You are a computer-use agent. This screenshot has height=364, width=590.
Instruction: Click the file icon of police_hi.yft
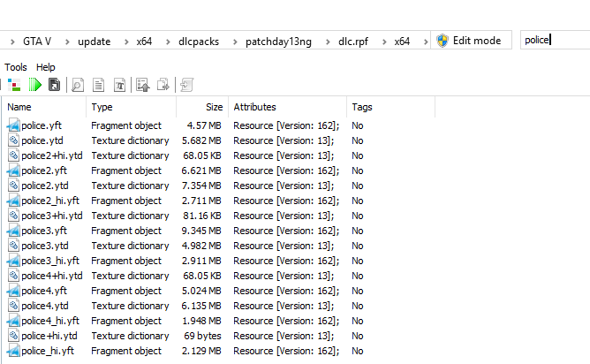[x=13, y=352]
